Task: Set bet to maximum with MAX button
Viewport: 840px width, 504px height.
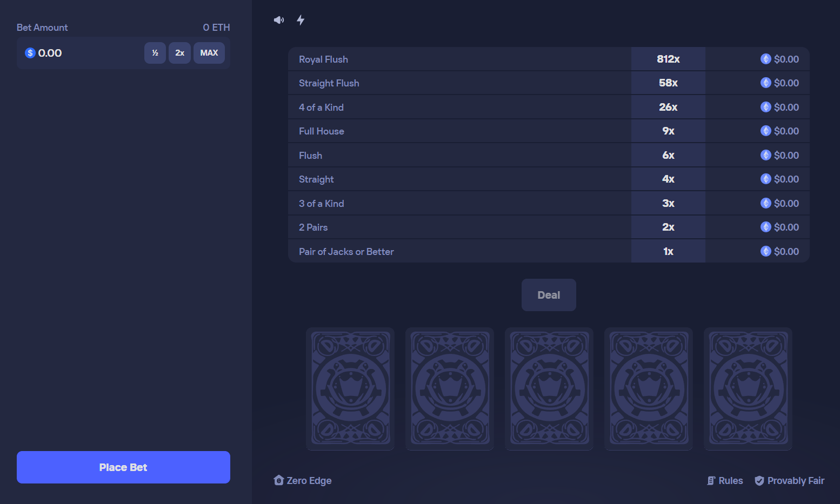Action: pos(209,53)
